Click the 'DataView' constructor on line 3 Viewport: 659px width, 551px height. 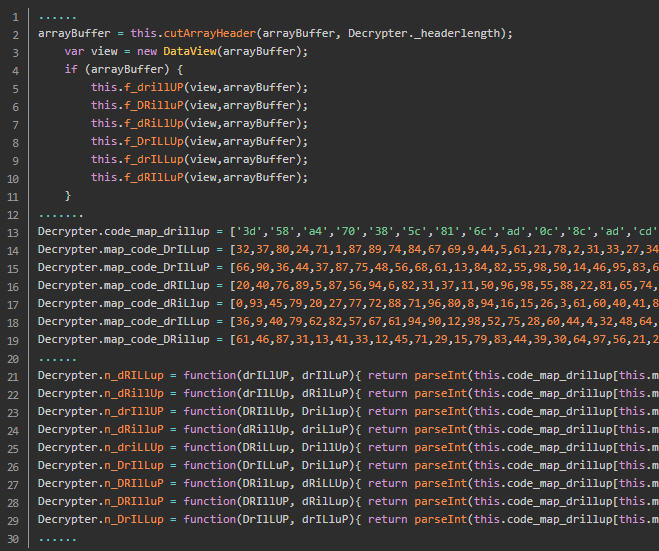190,51
